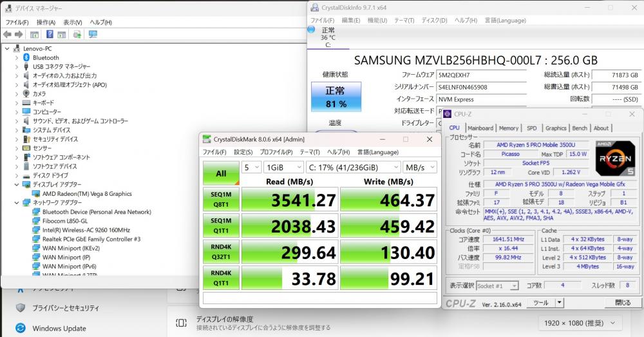Run the RND4K Q32T1 test
This screenshot has height=337, width=644.
(221, 252)
